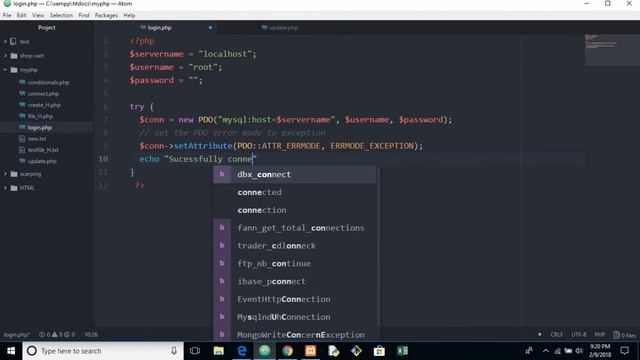The height and width of the screenshot is (360, 640).
Task: Open Microsoft Store from the taskbar
Action: (x=379, y=351)
